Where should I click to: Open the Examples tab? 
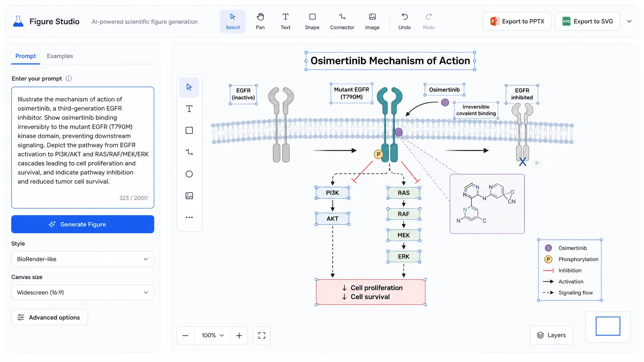click(60, 56)
